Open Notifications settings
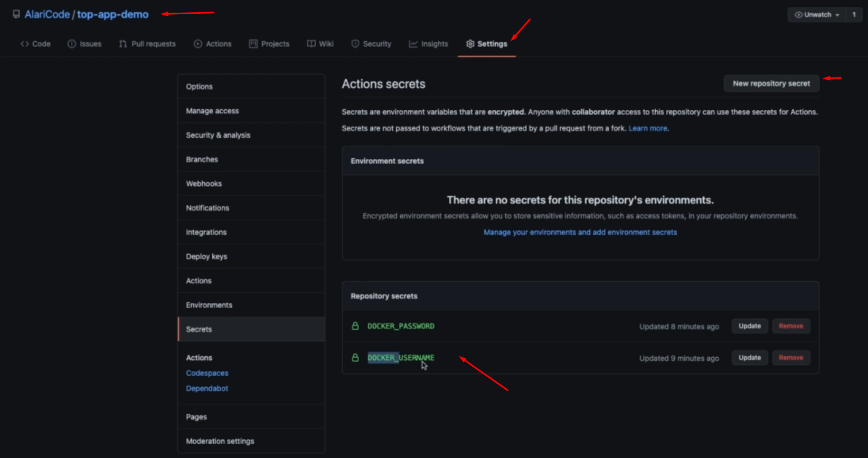Viewport: 868px width, 458px height. [251, 208]
